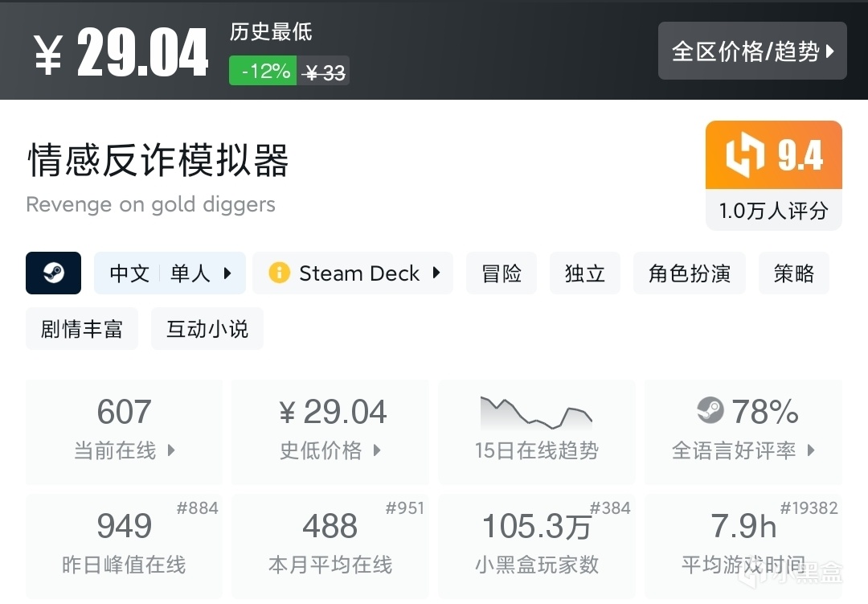Toggle the 冒险 adventure tag
This screenshot has height=604, width=868.
click(x=502, y=273)
